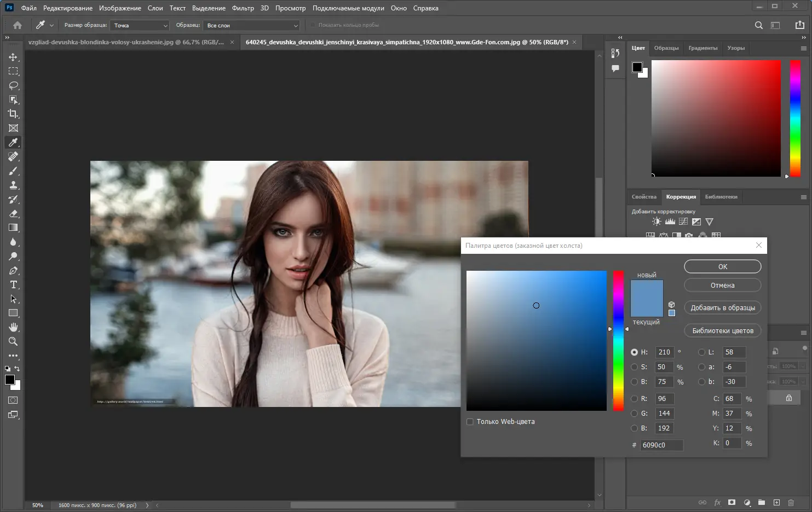812x512 pixels.
Task: Select the Eraser tool
Action: click(x=13, y=213)
